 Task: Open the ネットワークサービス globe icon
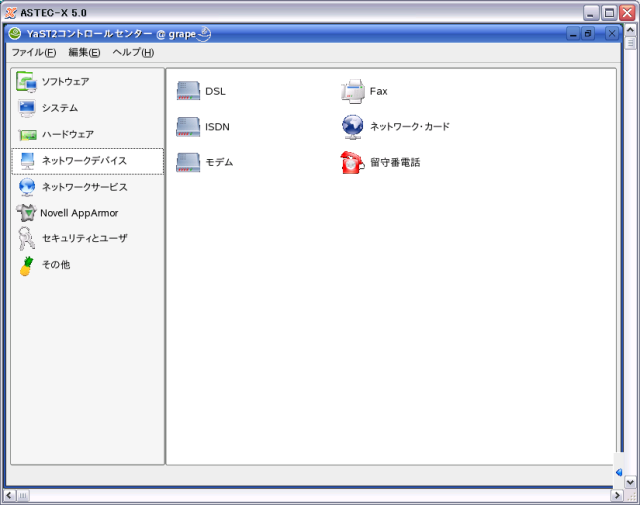click(x=27, y=187)
